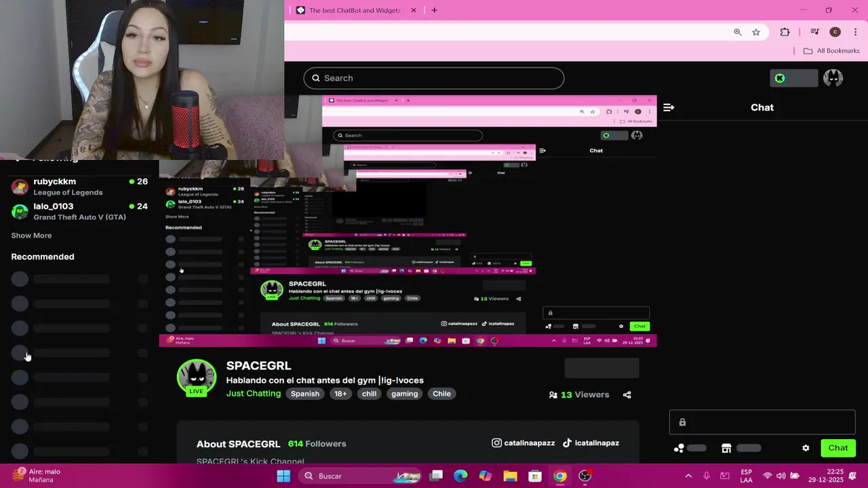Click the Recommended section heading
Viewport: 868px width, 488px height.
click(x=43, y=257)
